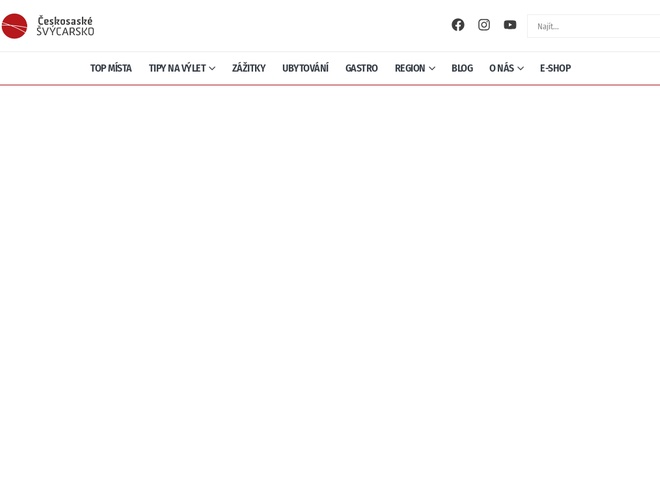Open the UBYTOVÁNÍ section
Screen dimensions: 660x500
pos(305,68)
